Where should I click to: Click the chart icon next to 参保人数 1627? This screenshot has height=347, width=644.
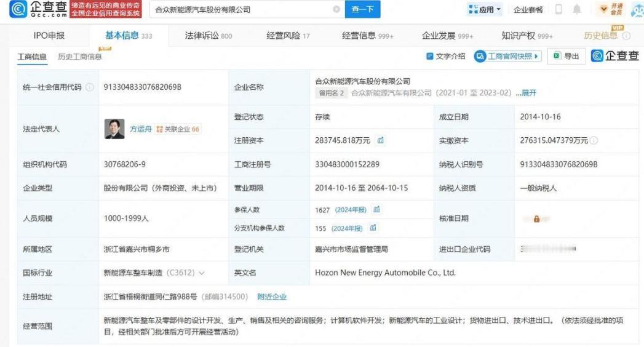coord(376,209)
